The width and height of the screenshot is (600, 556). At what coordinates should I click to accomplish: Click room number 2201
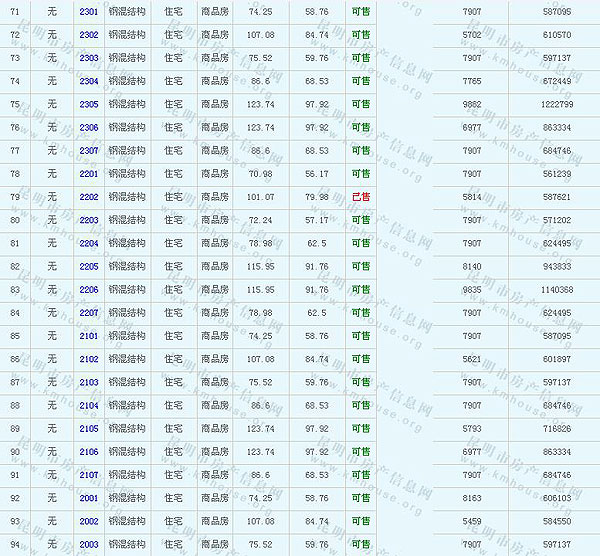pos(88,173)
